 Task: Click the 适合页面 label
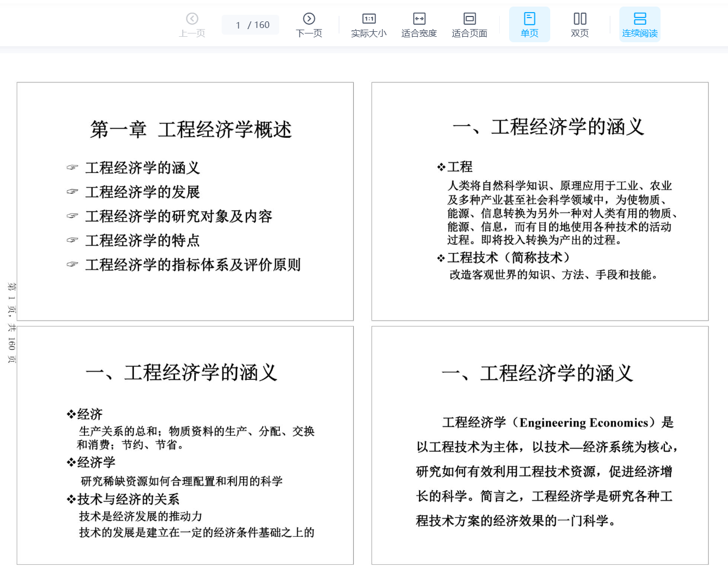click(x=470, y=33)
